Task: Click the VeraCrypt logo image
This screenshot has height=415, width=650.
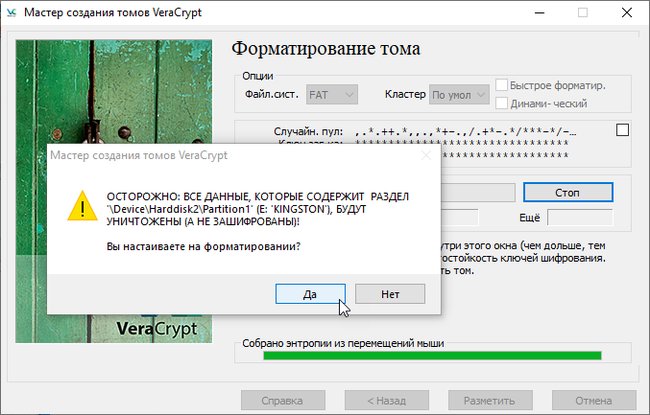Action: [x=114, y=191]
